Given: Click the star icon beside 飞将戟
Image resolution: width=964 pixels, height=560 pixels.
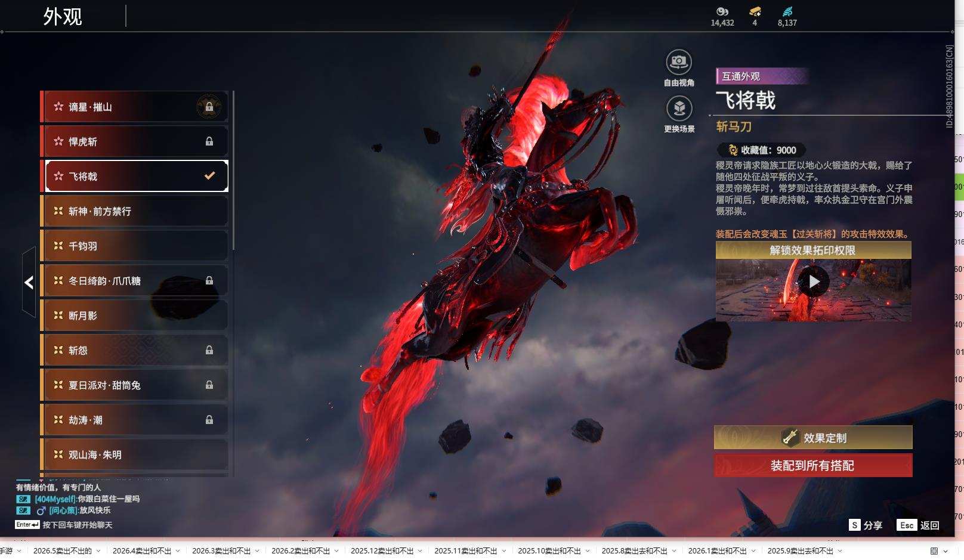Looking at the screenshot, I should coord(58,176).
